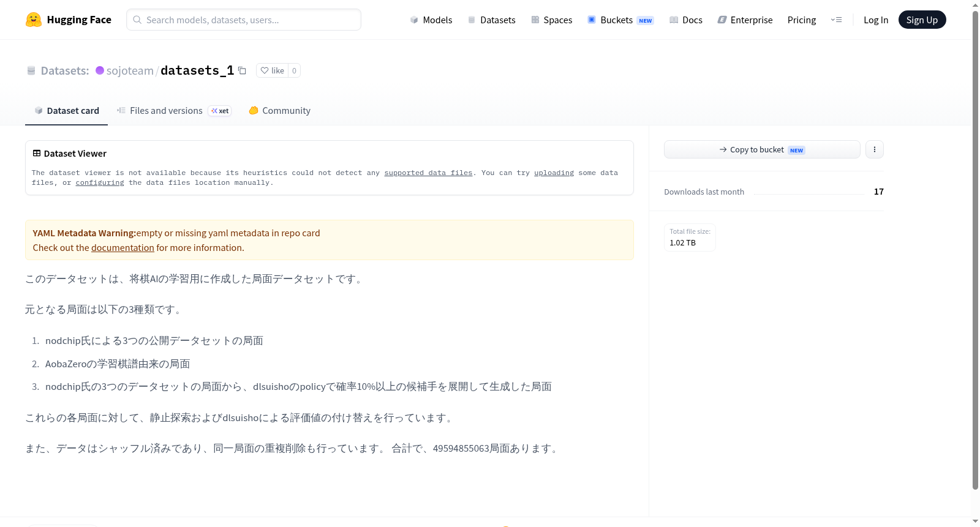Open the Datasets page in the top nav

(x=491, y=20)
